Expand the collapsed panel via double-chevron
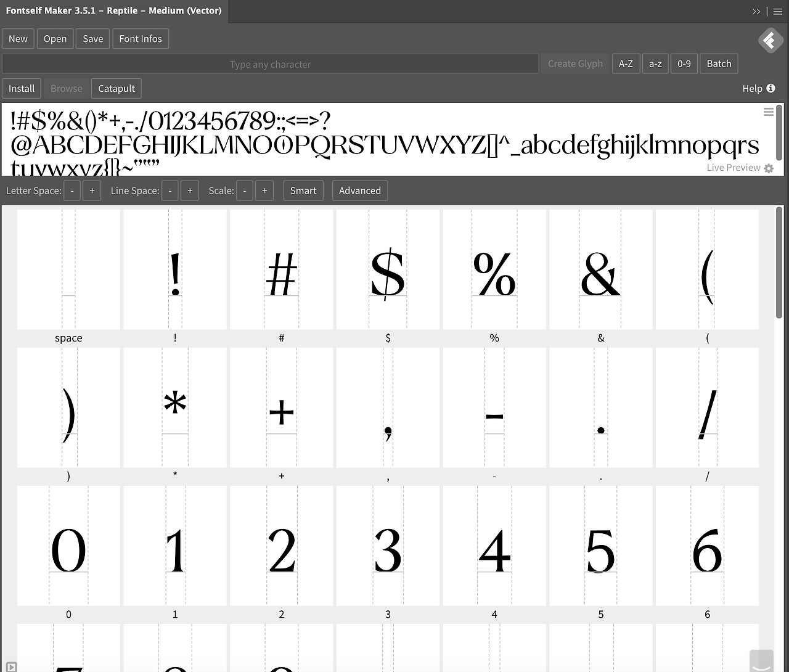This screenshot has width=789, height=672. pos(756,11)
